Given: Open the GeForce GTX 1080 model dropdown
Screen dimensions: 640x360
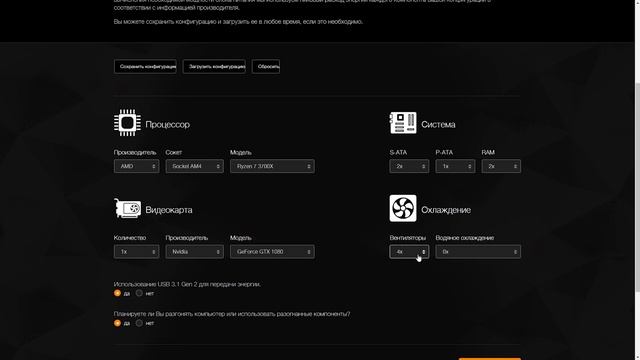Looking at the screenshot, I should point(272,251).
